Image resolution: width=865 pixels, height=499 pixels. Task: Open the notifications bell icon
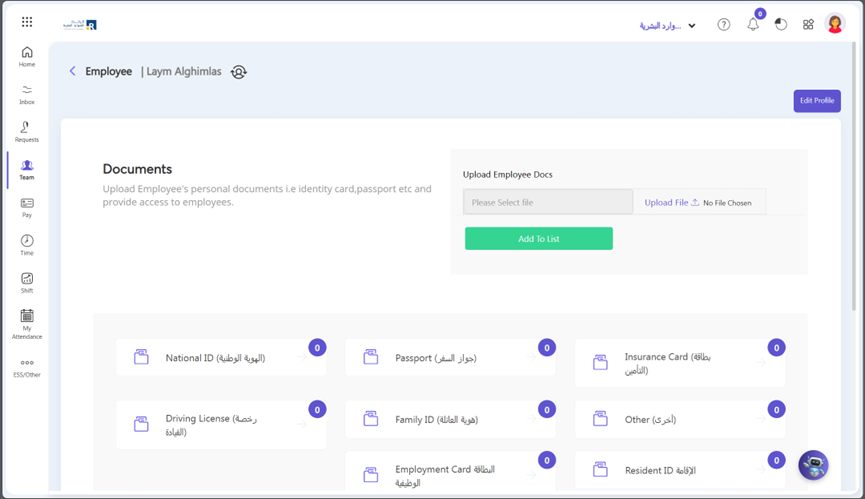tap(753, 25)
